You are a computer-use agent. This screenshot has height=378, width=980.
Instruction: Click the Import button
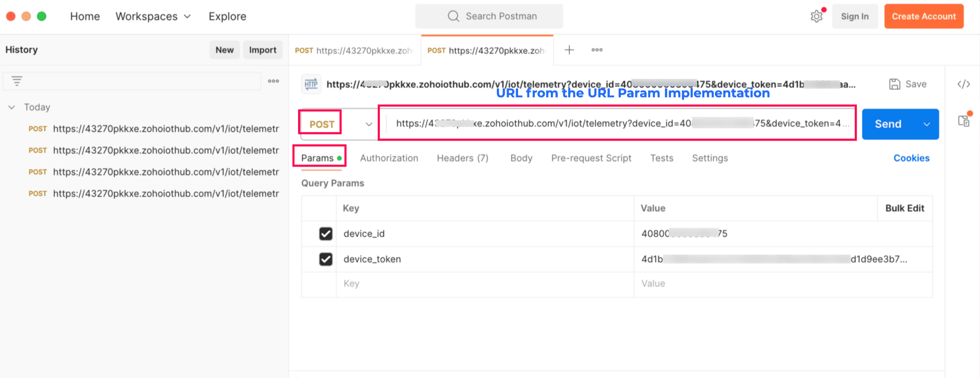pos(262,50)
